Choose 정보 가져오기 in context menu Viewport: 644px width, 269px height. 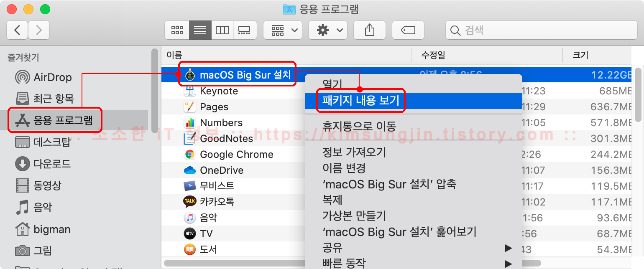tap(414, 152)
